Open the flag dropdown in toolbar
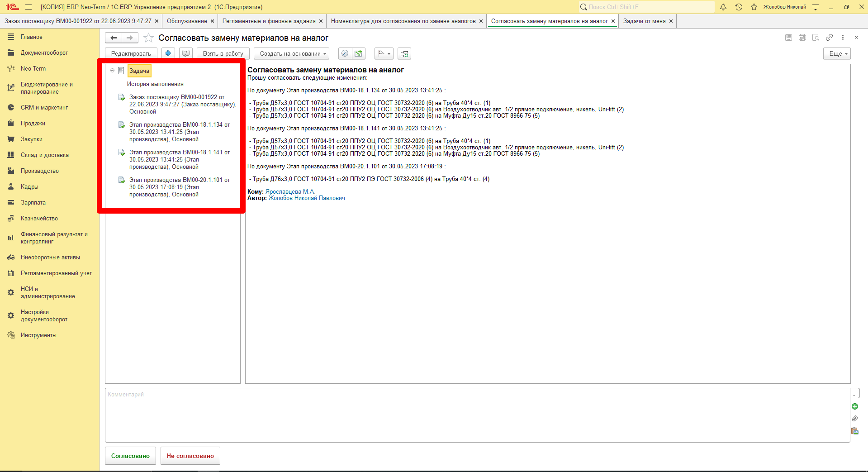This screenshot has height=472, width=868. 384,53
